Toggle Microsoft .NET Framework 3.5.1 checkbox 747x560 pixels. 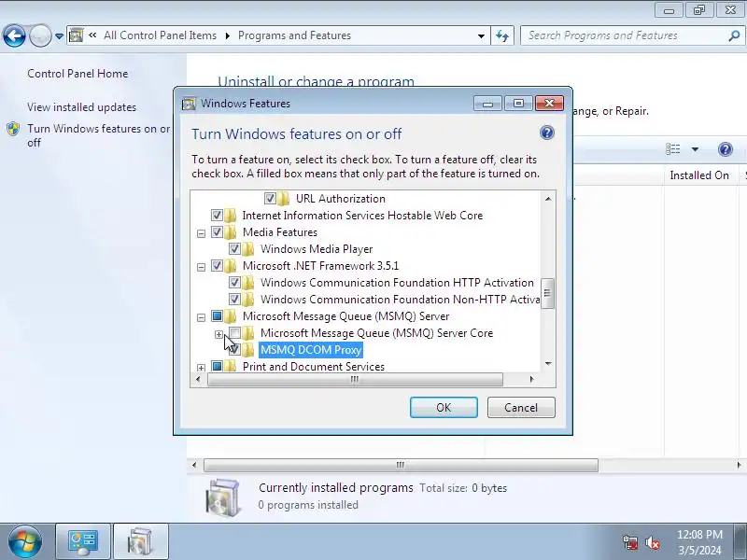pos(217,266)
